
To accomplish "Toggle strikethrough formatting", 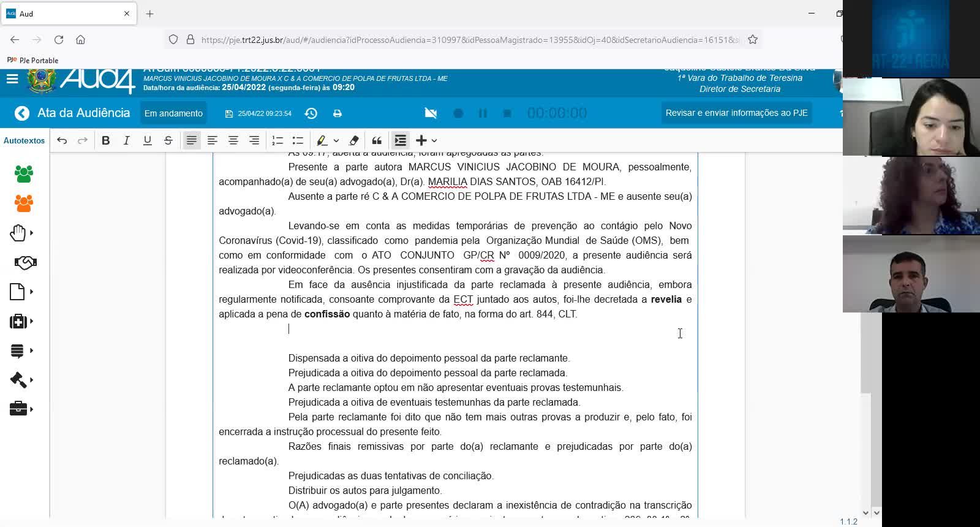I will [x=168, y=140].
